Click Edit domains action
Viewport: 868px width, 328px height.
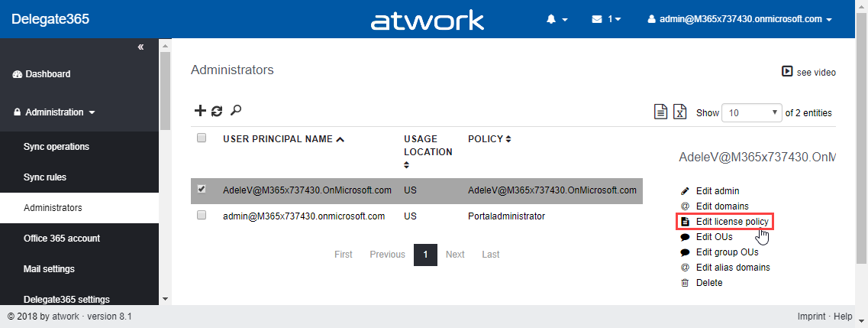click(714, 206)
